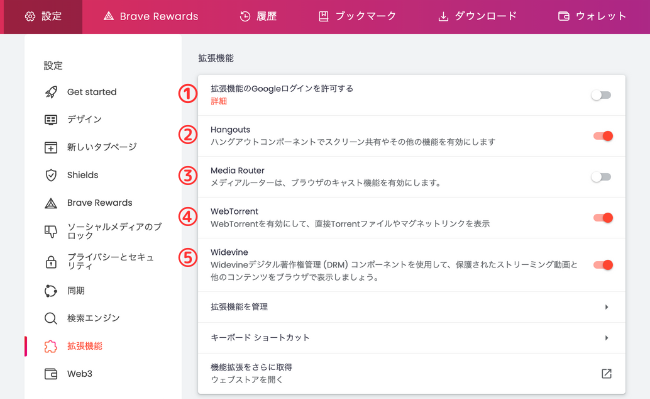The width and height of the screenshot is (650, 399).
Task: Click the bookmark icon in top bar
Action: tap(323, 16)
